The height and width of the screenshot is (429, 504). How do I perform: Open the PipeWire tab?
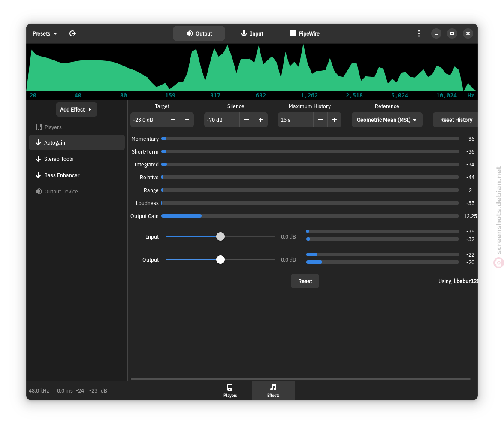(305, 33)
